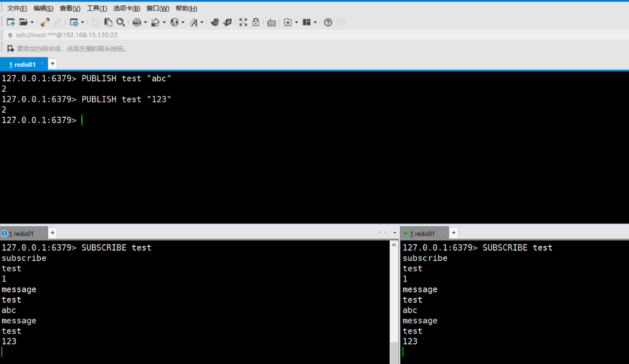Click the virtual keyboard toolbar icon
This screenshot has height=364, width=629.
pyautogui.click(x=271, y=22)
